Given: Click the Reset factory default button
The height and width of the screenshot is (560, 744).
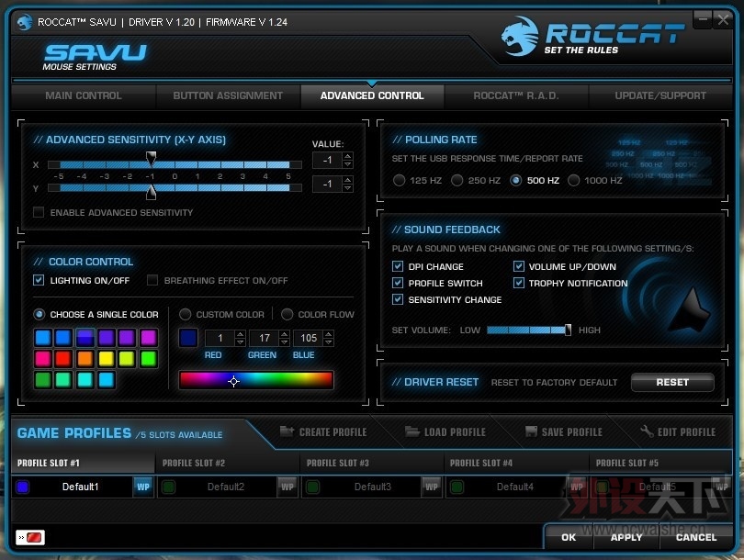Looking at the screenshot, I should point(672,382).
